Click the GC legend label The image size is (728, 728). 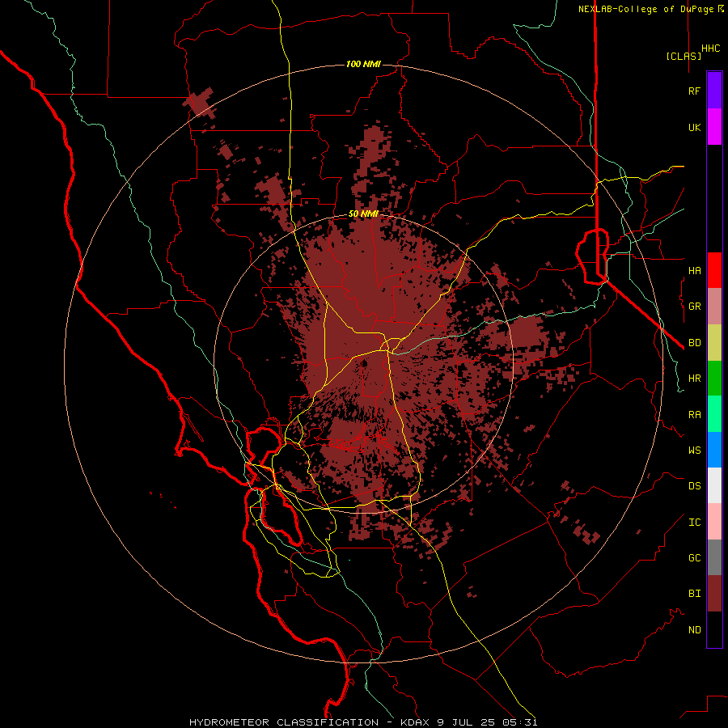[694, 558]
